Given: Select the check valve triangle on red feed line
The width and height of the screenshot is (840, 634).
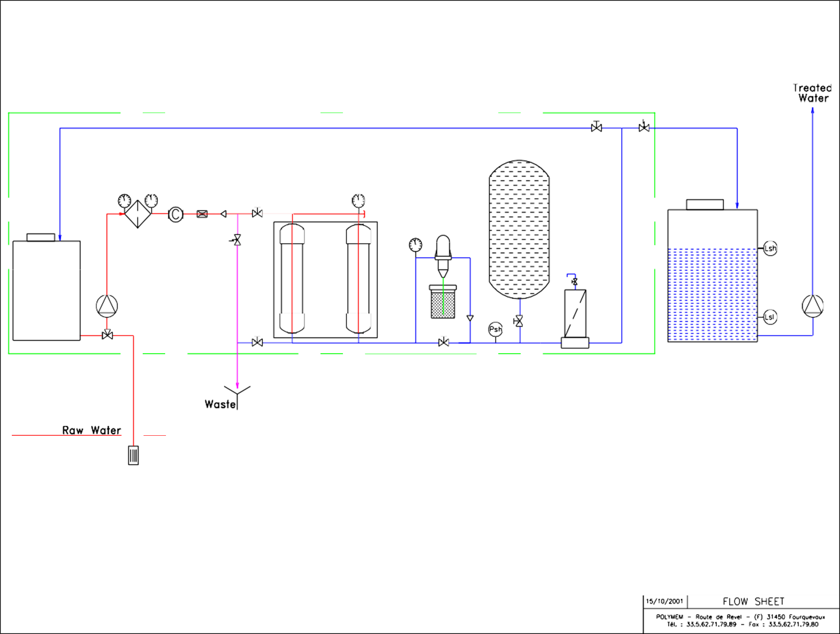Looking at the screenshot, I should 223,214.
